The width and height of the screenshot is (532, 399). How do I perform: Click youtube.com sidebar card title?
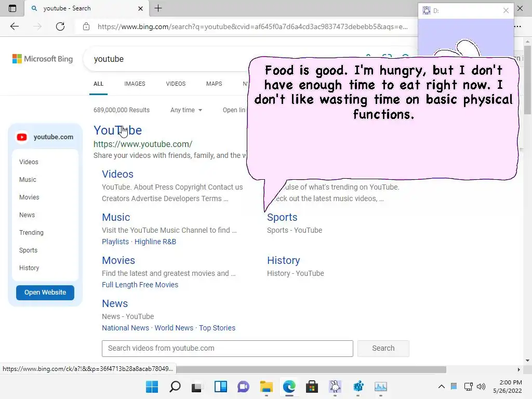point(54,137)
